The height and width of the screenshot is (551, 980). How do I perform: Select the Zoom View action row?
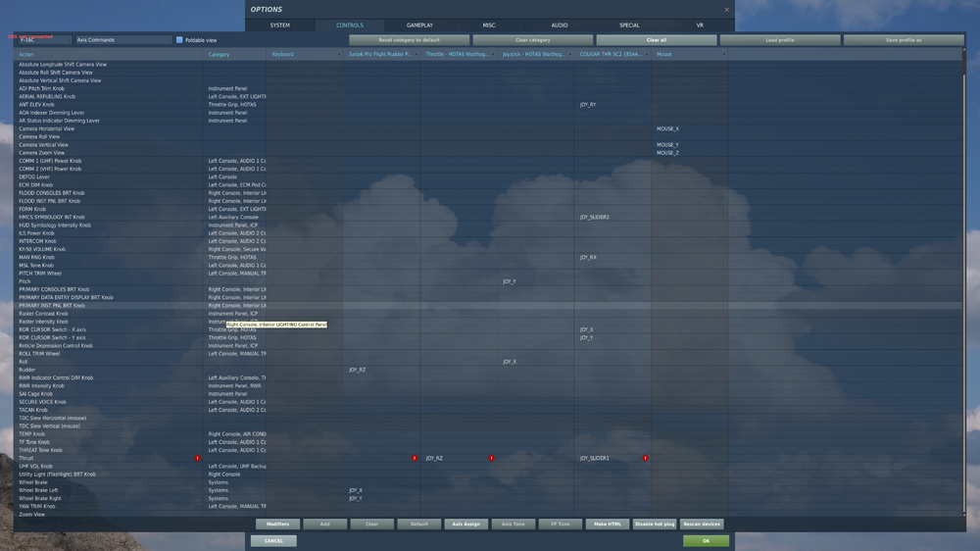[488, 514]
